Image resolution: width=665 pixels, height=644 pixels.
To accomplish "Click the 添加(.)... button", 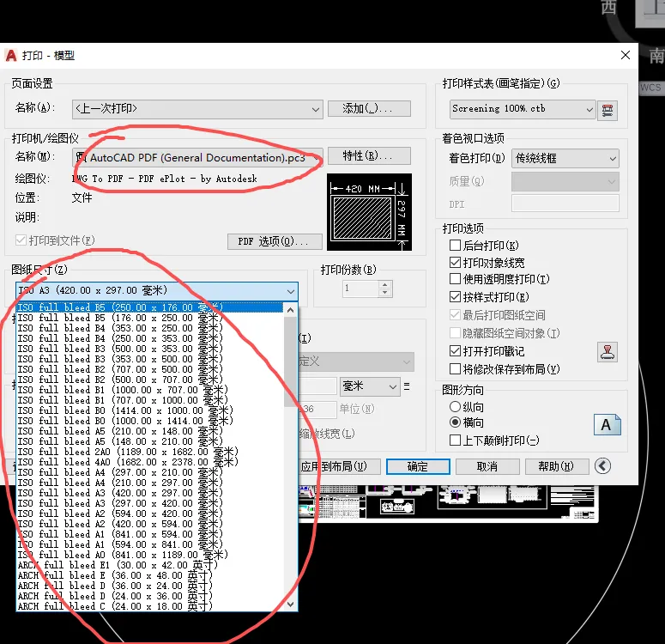I will click(x=369, y=109).
